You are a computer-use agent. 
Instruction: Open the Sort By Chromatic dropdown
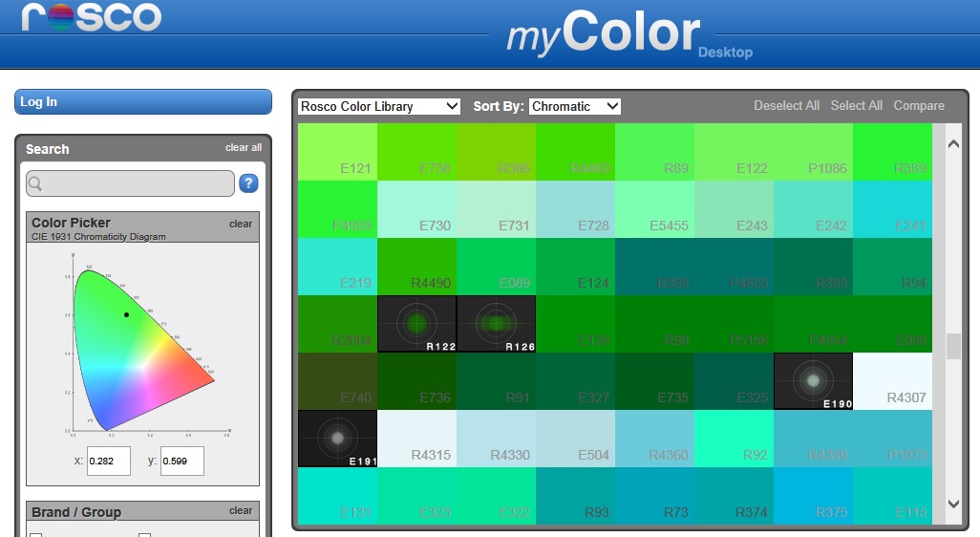(x=574, y=106)
